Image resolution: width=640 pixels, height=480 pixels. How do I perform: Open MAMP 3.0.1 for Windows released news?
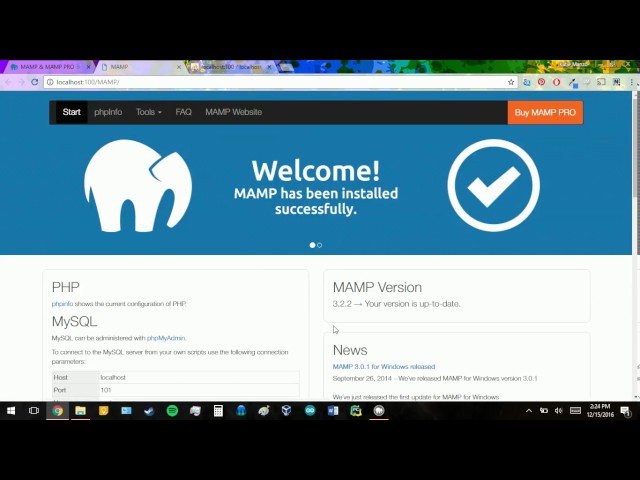point(384,367)
